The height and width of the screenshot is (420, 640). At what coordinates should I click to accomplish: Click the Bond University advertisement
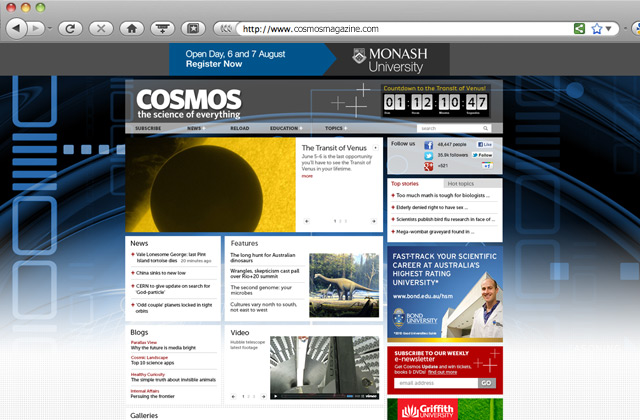[x=444, y=294]
